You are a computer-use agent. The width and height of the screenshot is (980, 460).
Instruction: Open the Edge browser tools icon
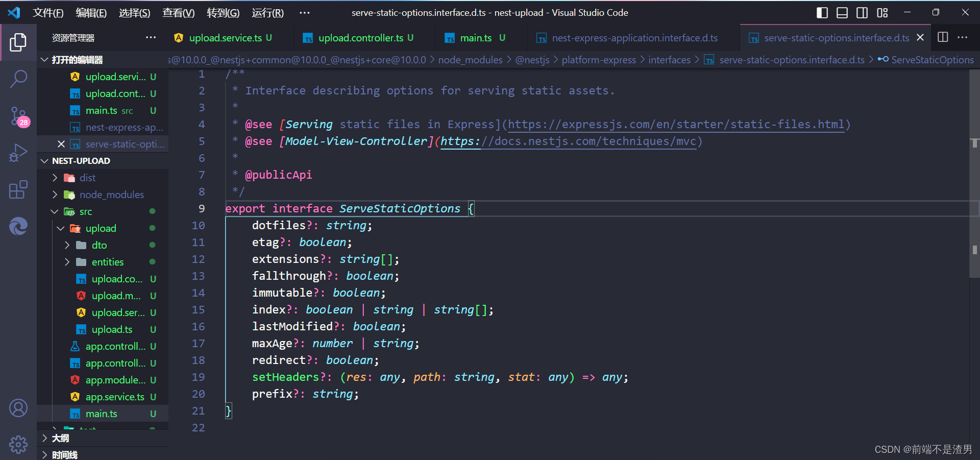coord(18,226)
